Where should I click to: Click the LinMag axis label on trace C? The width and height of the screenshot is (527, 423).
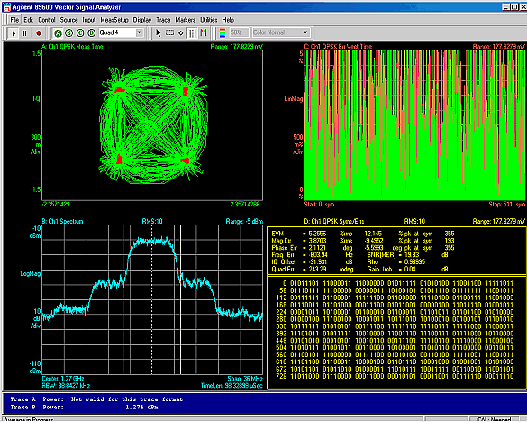click(294, 99)
